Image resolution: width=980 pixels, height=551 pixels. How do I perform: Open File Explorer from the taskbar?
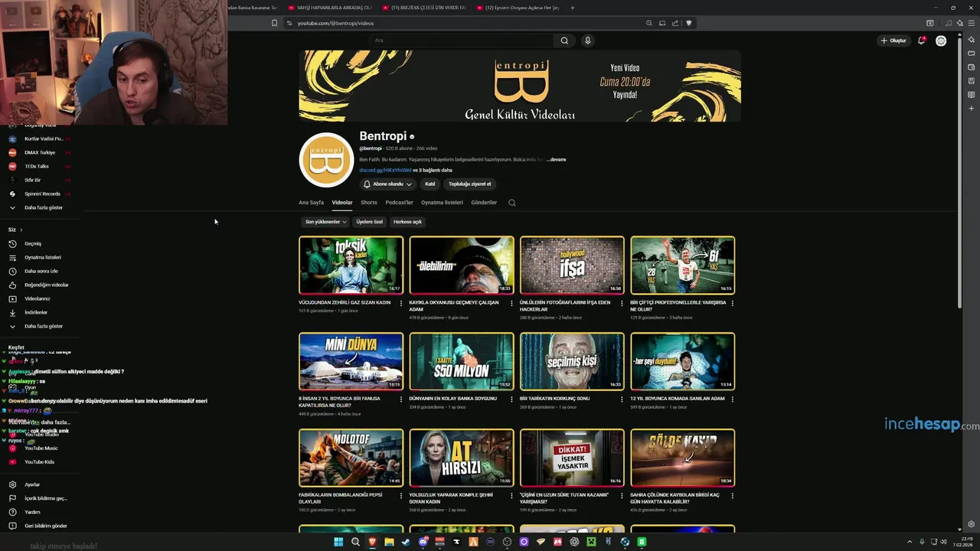coord(389,542)
